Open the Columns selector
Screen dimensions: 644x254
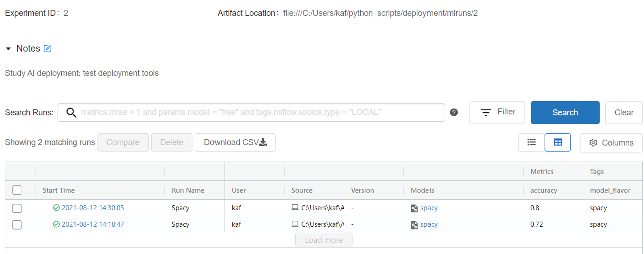pyautogui.click(x=611, y=143)
